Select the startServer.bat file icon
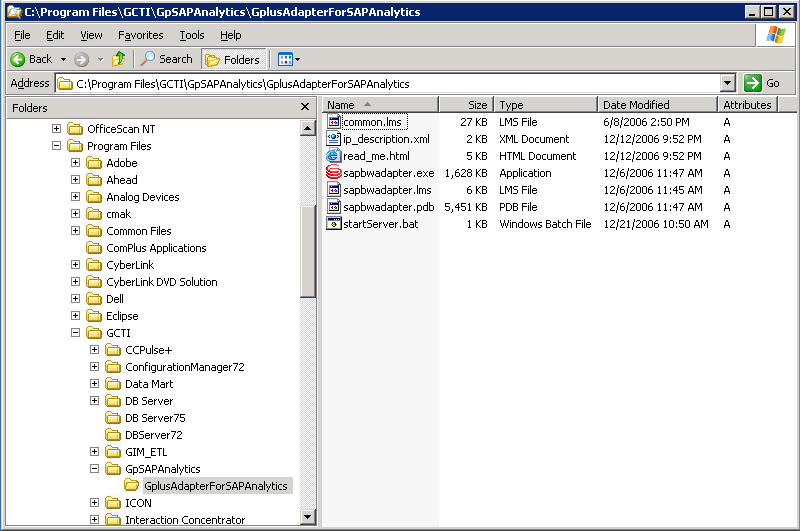The width and height of the screenshot is (800, 531). coord(335,224)
